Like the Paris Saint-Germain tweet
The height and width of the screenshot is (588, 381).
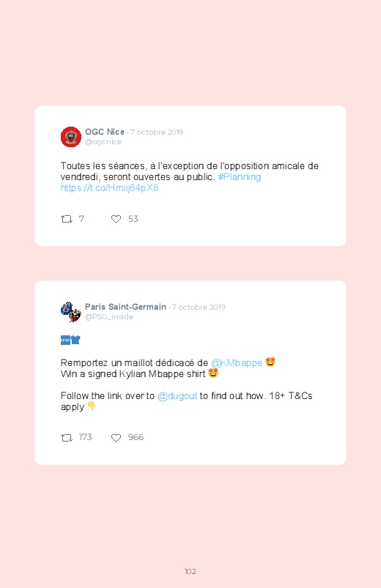[116, 438]
